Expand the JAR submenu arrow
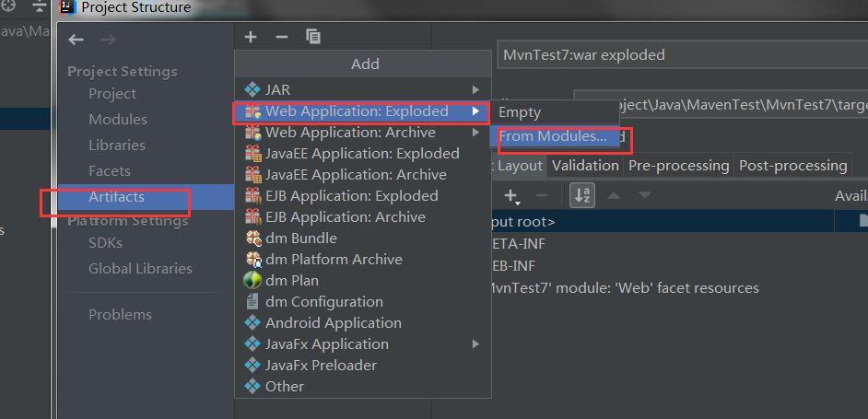868x419 pixels. pyautogui.click(x=475, y=90)
